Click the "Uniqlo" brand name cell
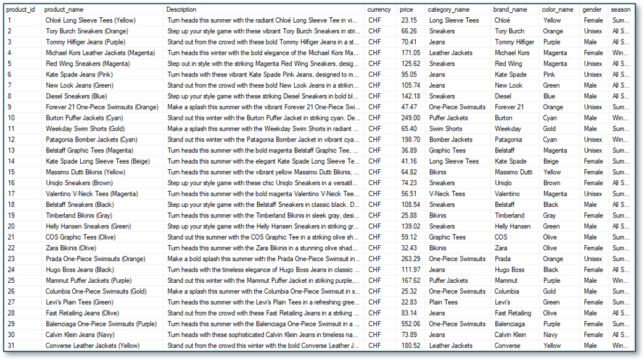The height and width of the screenshot is (360, 644). click(503, 183)
